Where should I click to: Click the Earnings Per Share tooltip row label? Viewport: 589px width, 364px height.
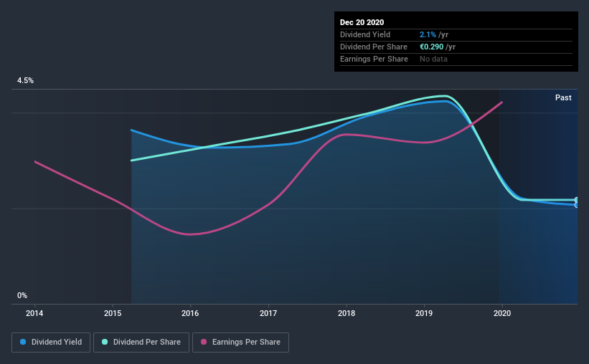tap(374, 59)
